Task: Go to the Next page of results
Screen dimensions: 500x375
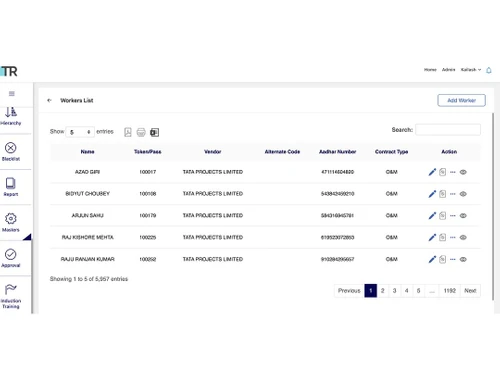Action: pyautogui.click(x=470, y=291)
